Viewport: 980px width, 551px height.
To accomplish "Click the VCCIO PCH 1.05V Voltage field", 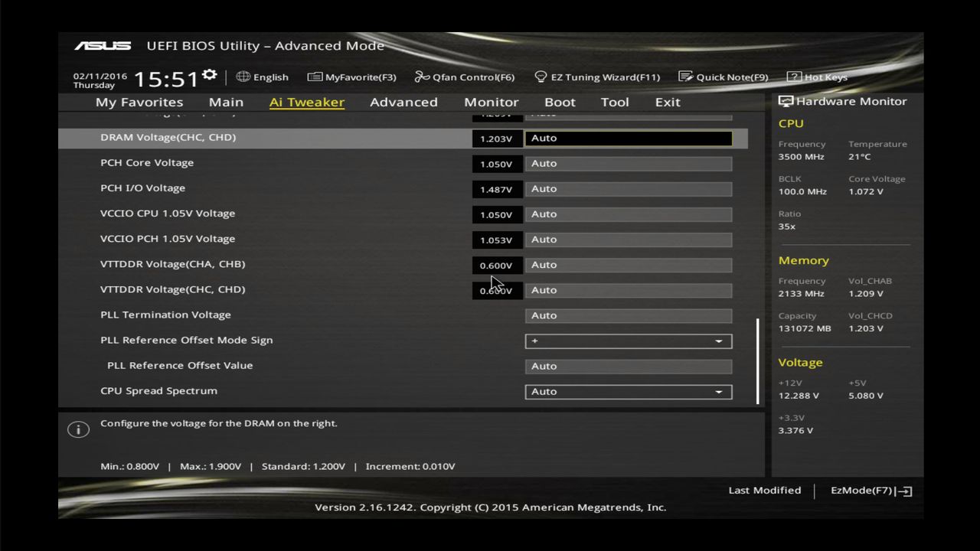I will click(629, 239).
